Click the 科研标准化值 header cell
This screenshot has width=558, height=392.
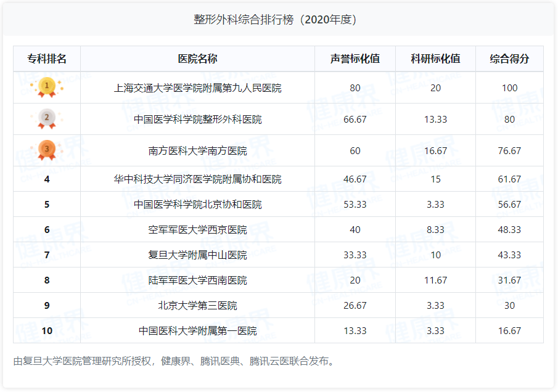436,58
